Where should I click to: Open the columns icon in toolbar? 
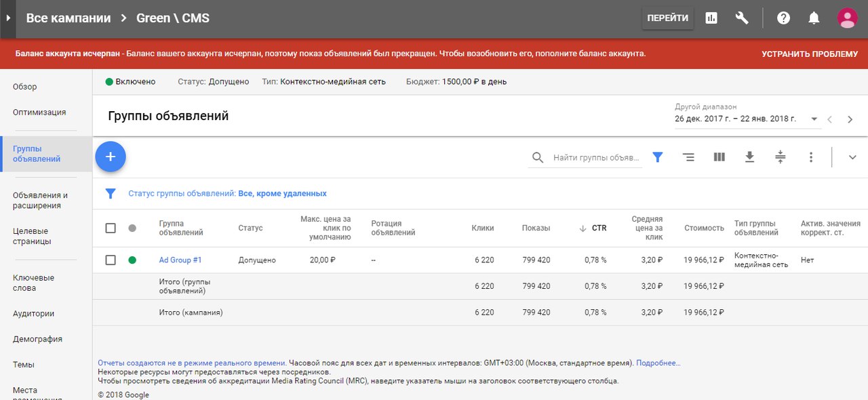click(x=719, y=157)
